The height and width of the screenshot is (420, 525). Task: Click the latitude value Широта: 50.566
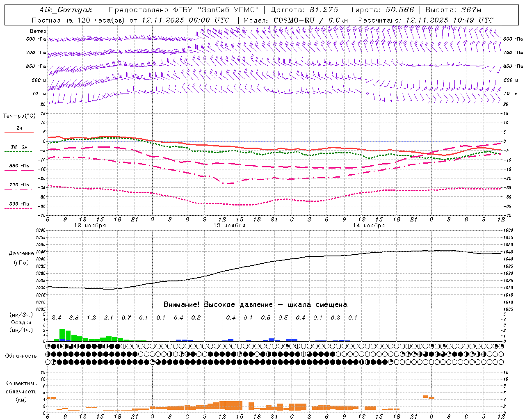tap(381, 10)
